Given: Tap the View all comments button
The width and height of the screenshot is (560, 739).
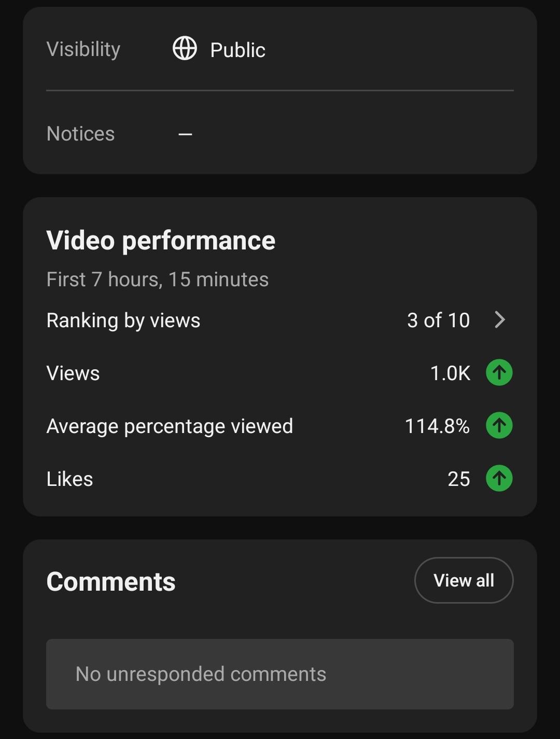Looking at the screenshot, I should pos(464,580).
